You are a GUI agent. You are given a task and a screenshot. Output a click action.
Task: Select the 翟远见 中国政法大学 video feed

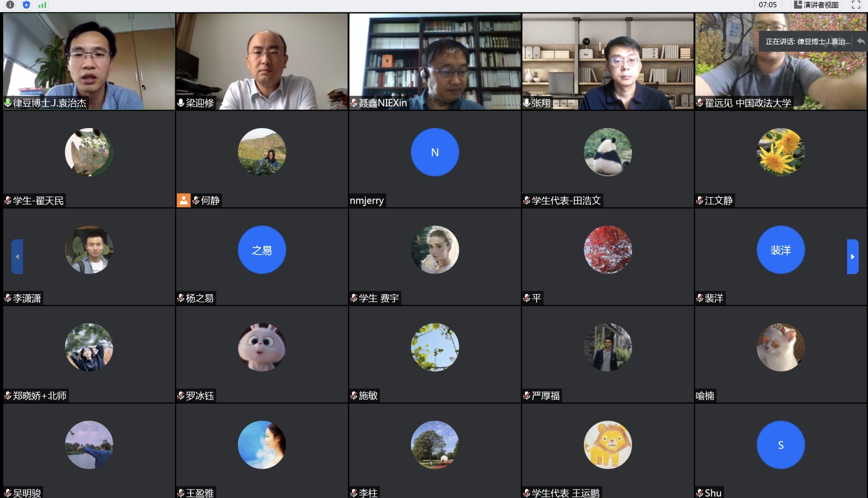[781, 61]
